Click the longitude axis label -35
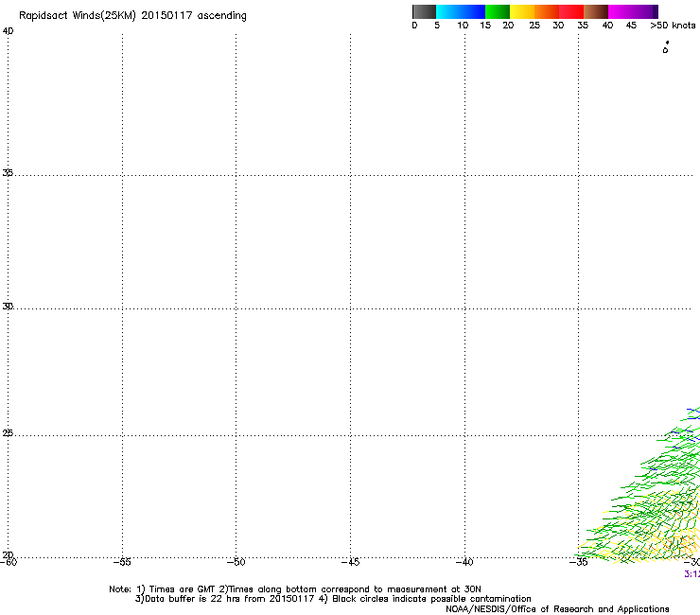 (x=579, y=562)
